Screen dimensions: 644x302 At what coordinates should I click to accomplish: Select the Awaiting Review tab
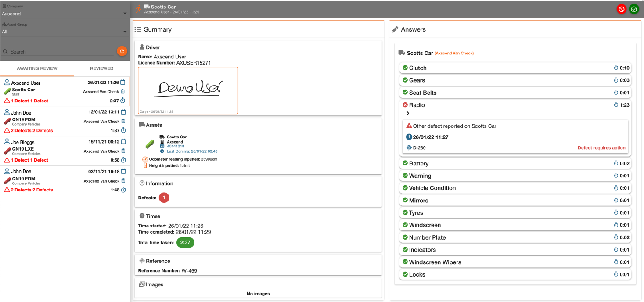(x=37, y=68)
